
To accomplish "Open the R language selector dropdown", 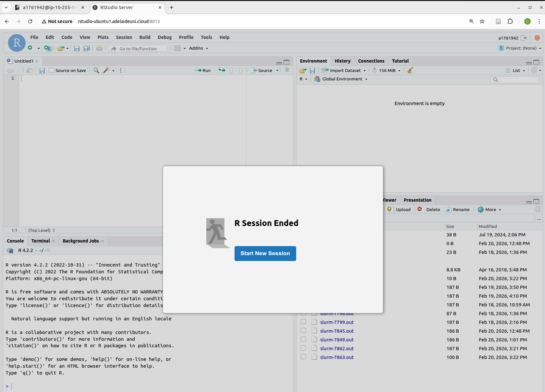I will [303, 79].
